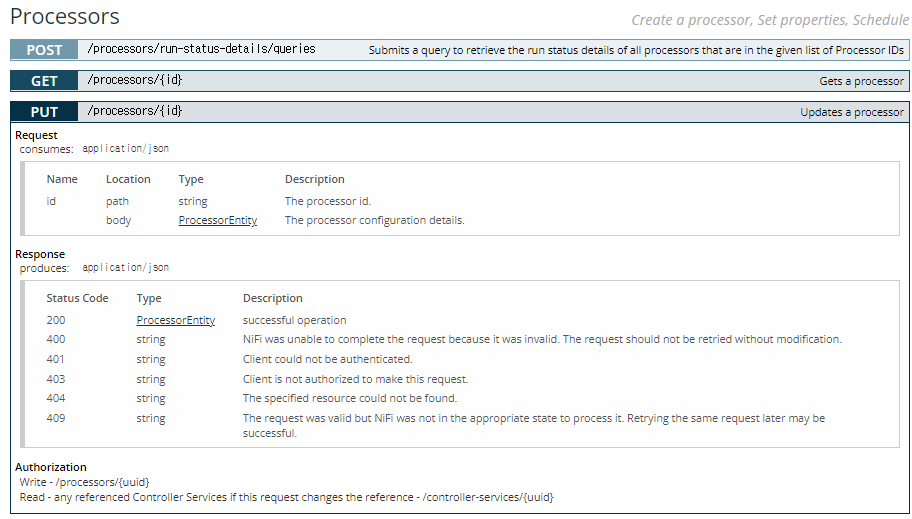This screenshot has width=912, height=519.
Task: Click 'Write - /processors/{uuid}' authorization line
Action: 84,482
